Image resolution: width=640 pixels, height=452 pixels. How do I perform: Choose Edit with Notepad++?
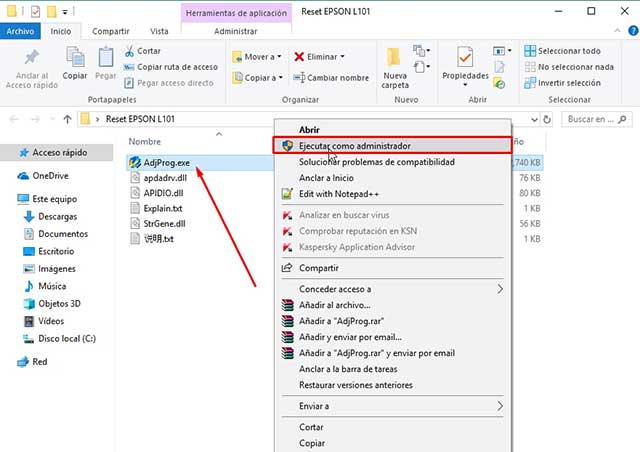tap(392, 194)
